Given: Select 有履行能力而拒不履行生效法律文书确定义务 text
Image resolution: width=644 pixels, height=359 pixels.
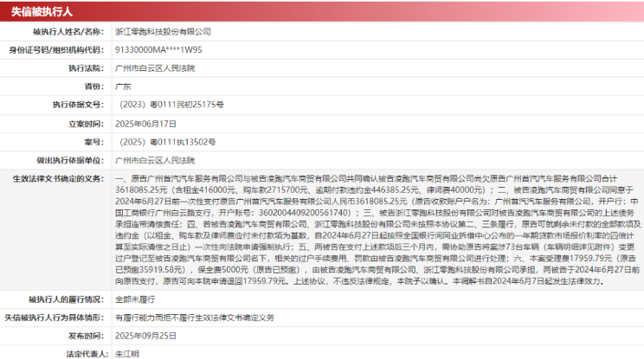Looking at the screenshot, I should tap(195, 317).
